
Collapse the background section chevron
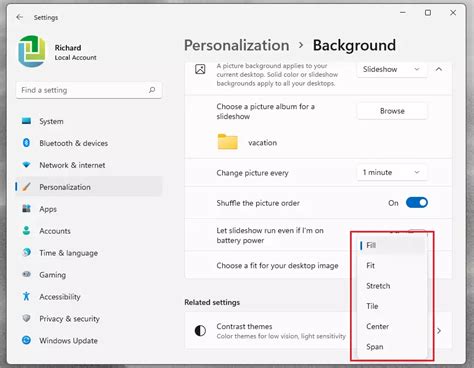pos(439,69)
